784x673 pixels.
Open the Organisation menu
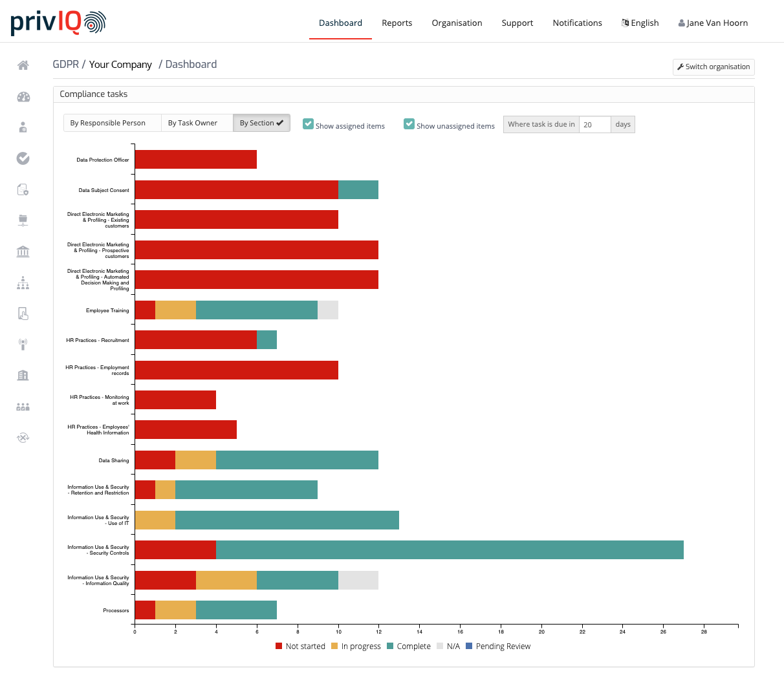457,23
